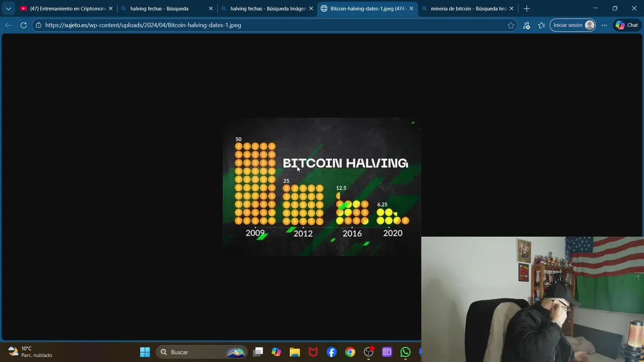
Task: Select the Bitcoin-halving-dates-1.jpeg tab
Action: pos(366,9)
